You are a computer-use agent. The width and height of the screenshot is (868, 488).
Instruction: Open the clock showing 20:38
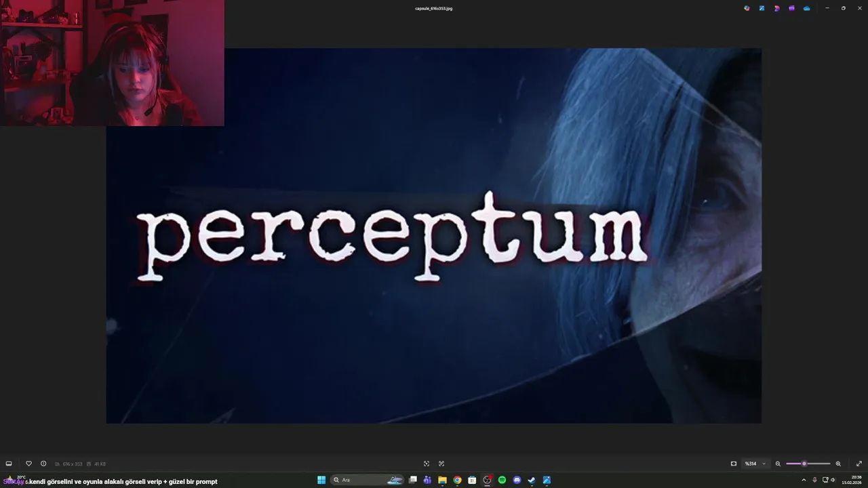tap(852, 480)
